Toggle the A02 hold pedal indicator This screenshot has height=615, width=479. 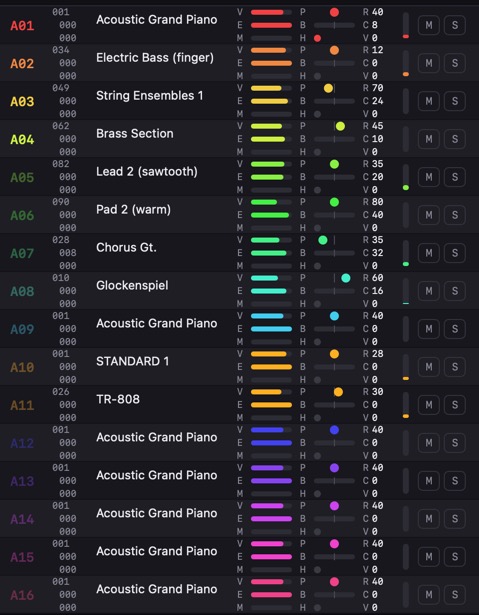coord(317,76)
